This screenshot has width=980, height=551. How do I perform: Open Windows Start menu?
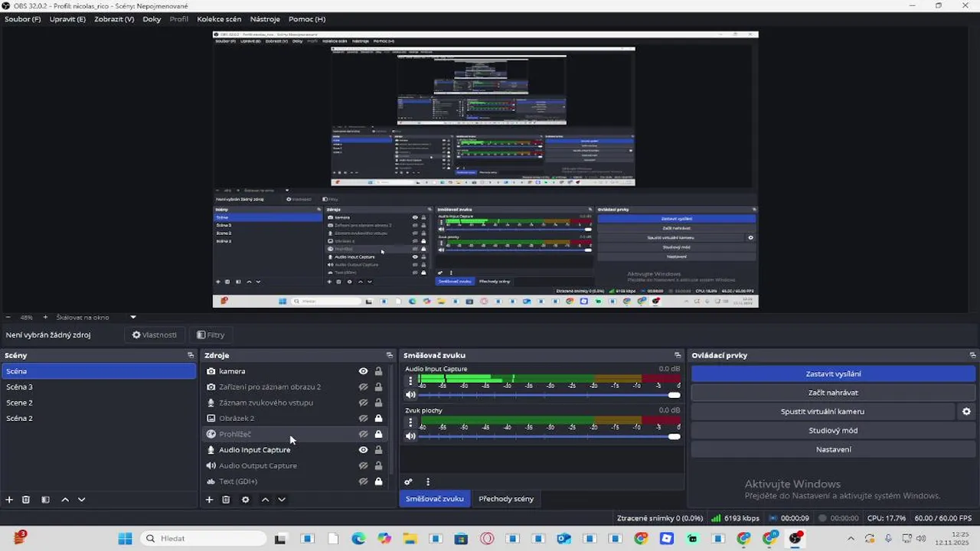coord(126,538)
